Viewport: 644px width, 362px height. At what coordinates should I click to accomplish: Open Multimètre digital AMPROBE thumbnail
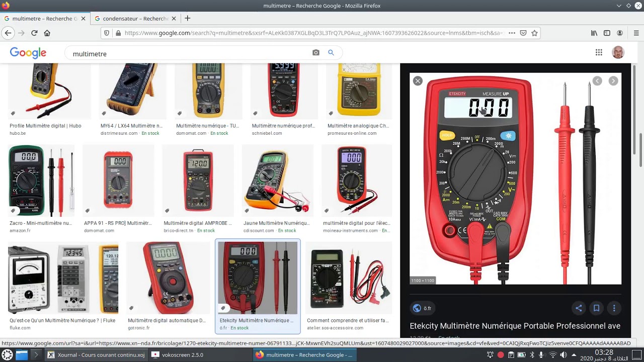pos(198,180)
